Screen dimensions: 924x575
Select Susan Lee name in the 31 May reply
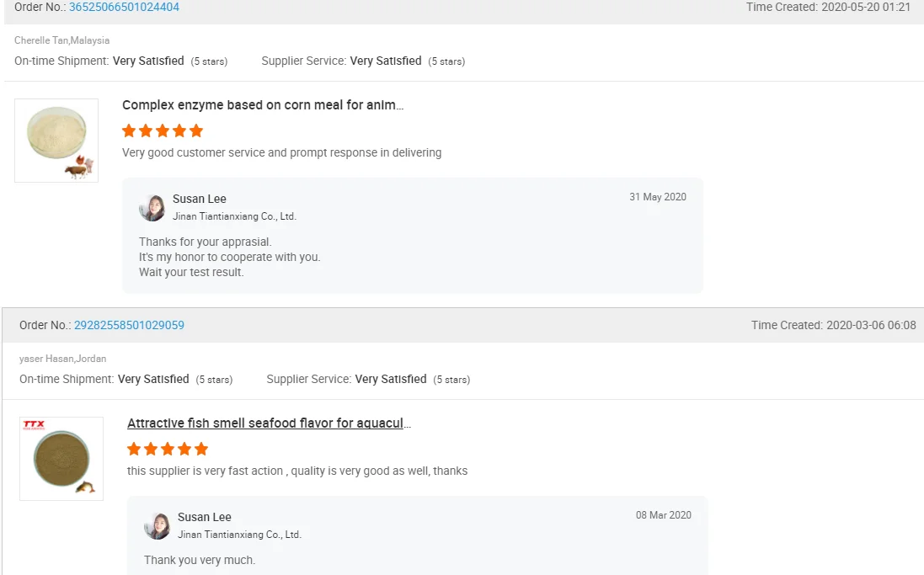200,199
